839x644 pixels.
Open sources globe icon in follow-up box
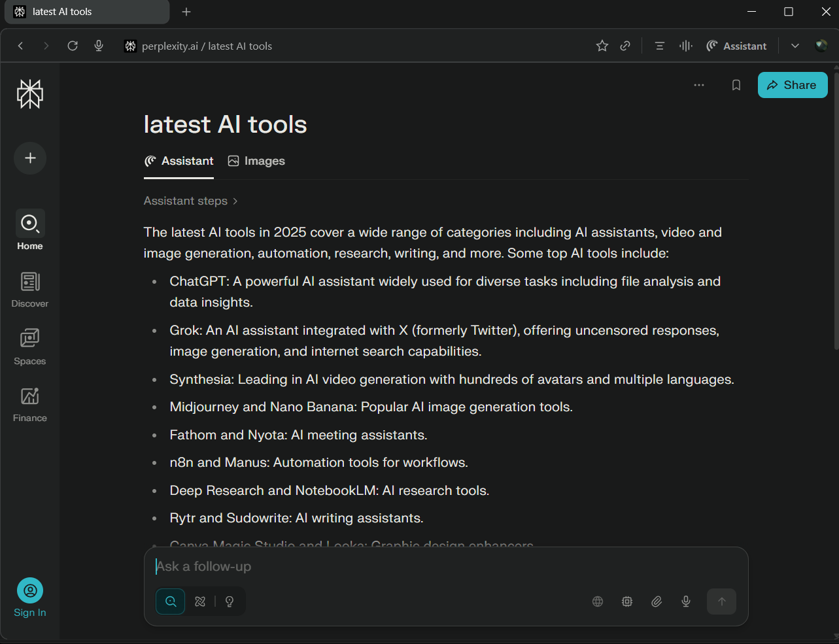pos(598,602)
